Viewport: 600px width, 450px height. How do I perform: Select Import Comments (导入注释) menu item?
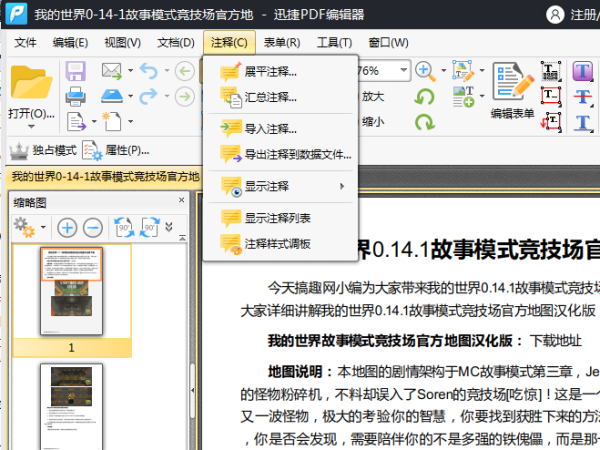click(270, 129)
